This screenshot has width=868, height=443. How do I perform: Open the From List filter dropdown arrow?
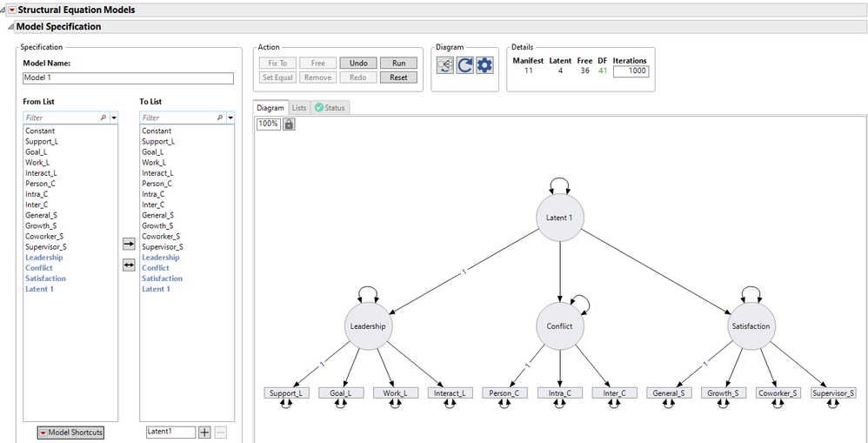point(114,117)
